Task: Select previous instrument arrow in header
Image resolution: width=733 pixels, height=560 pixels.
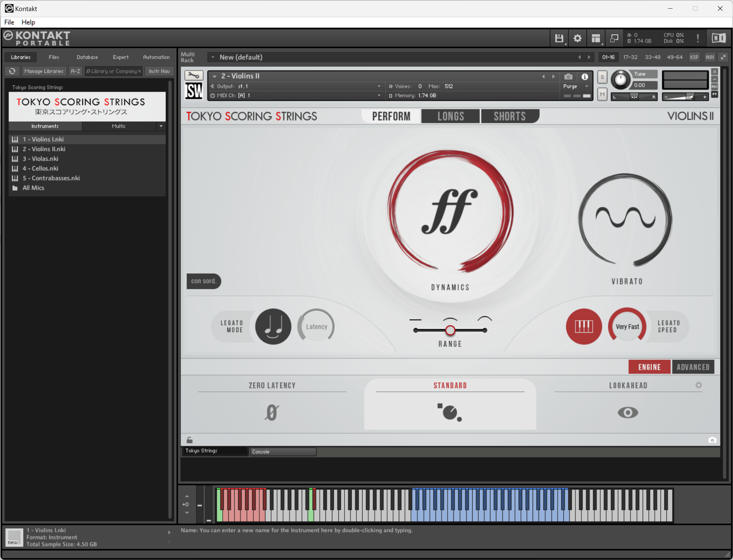Action: click(x=543, y=76)
